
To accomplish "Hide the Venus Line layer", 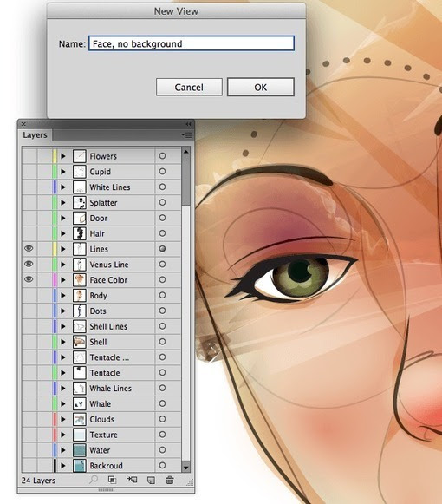I will point(29,264).
